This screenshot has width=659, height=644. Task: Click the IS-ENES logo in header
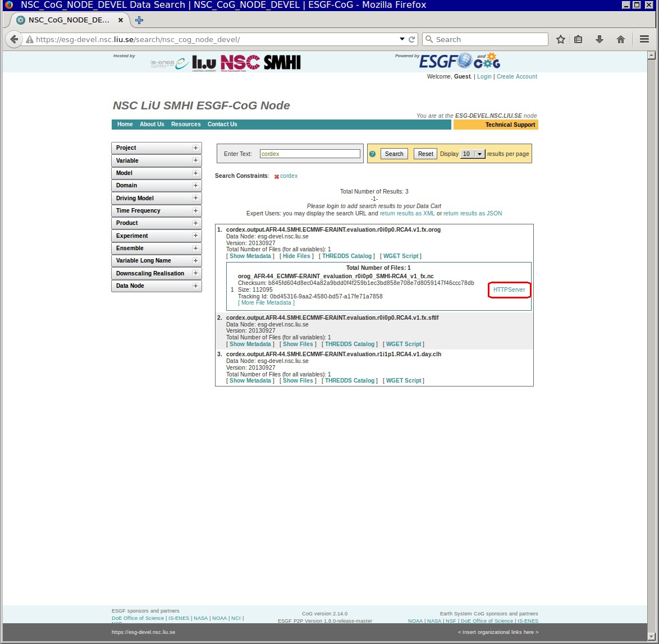click(x=170, y=63)
